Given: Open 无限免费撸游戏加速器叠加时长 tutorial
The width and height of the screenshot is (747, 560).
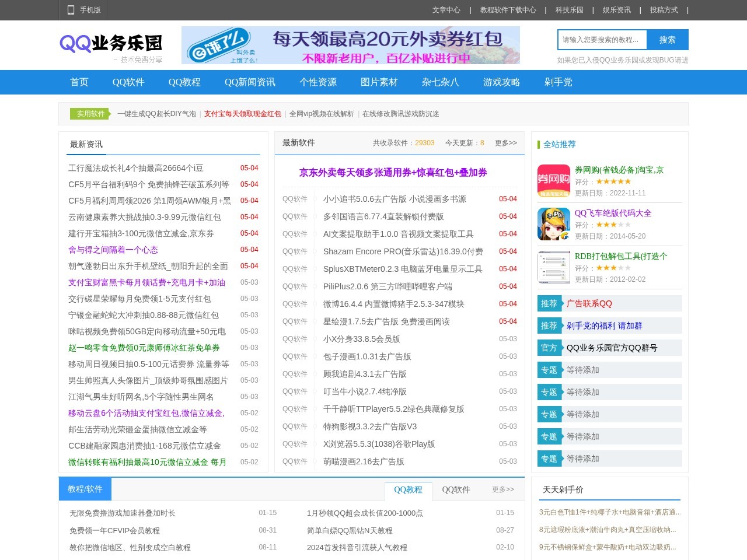Looking at the screenshot, I should [123, 513].
